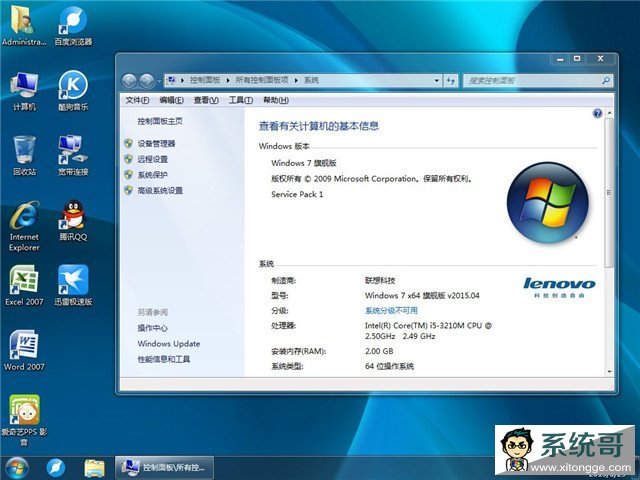Open Word 2007 desktop shortcut

pyautogui.click(x=24, y=350)
